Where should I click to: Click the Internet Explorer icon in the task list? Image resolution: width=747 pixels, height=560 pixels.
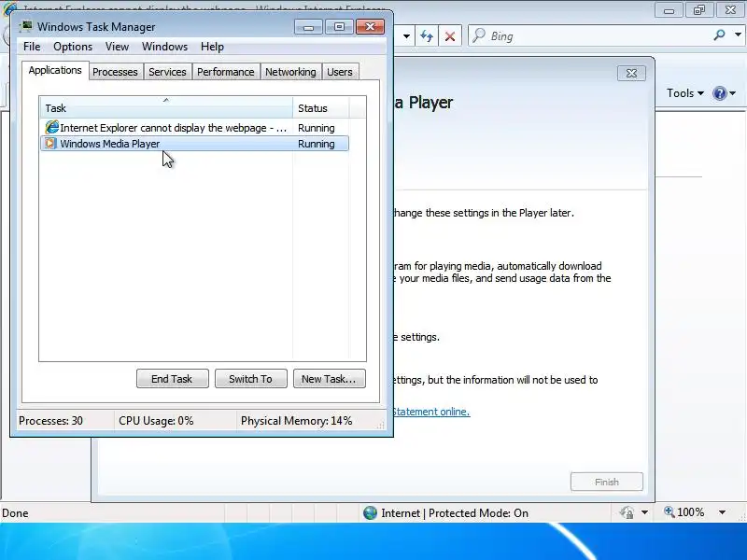(x=51, y=127)
